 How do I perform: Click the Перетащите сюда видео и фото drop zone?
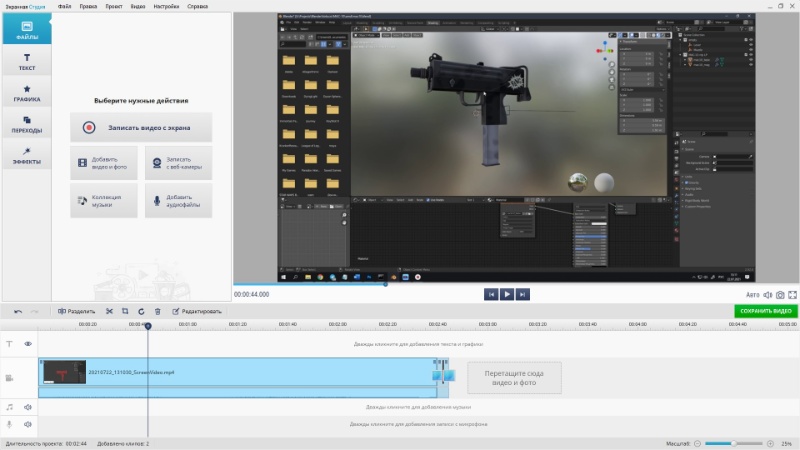[x=514, y=378]
